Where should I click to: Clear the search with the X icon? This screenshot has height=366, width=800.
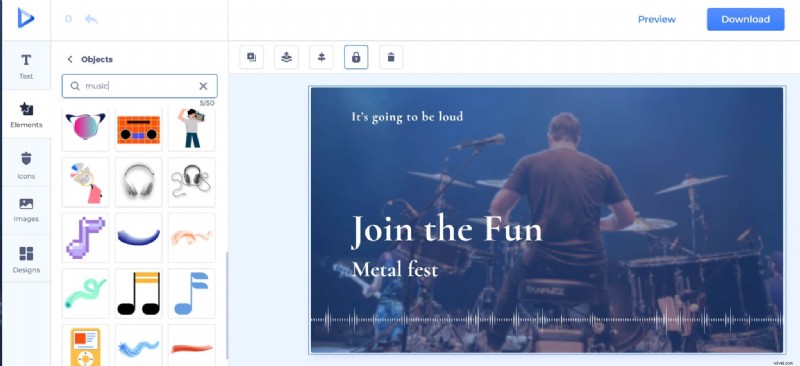coord(203,86)
